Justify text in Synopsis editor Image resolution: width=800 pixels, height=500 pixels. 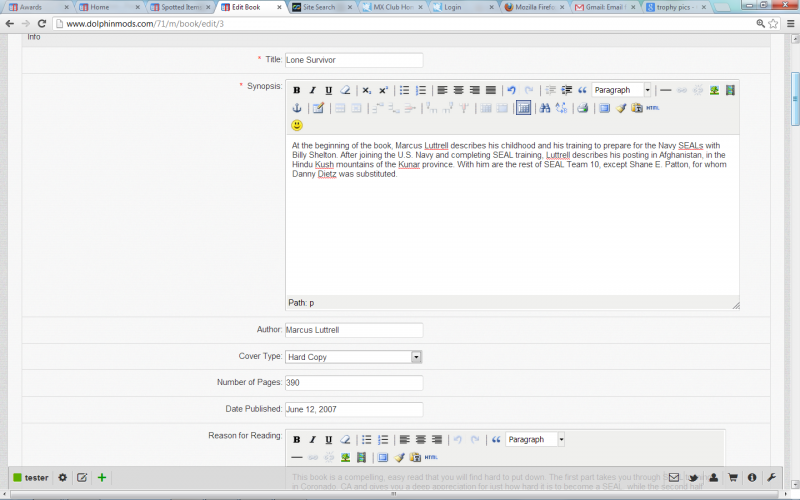(491, 90)
